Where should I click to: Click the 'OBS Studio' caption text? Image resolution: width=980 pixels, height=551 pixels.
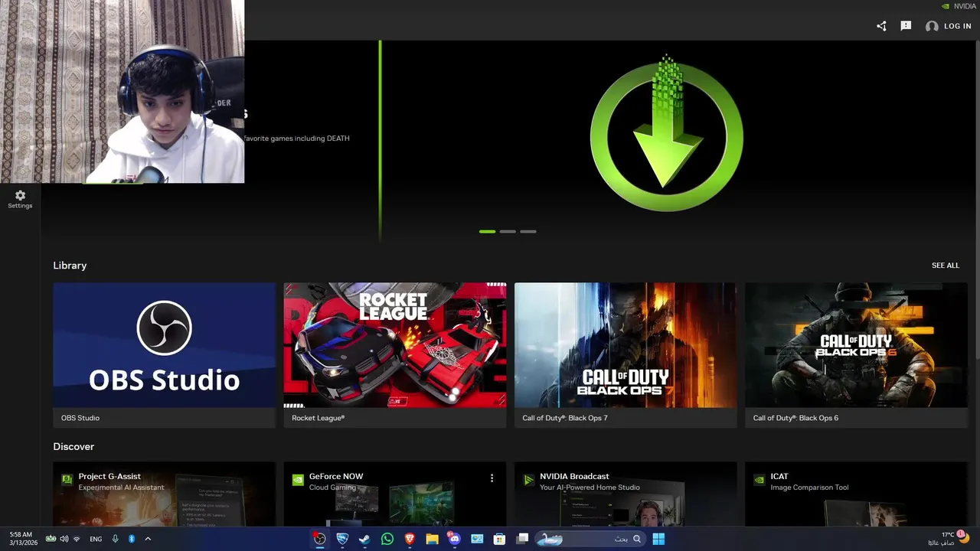(80, 418)
